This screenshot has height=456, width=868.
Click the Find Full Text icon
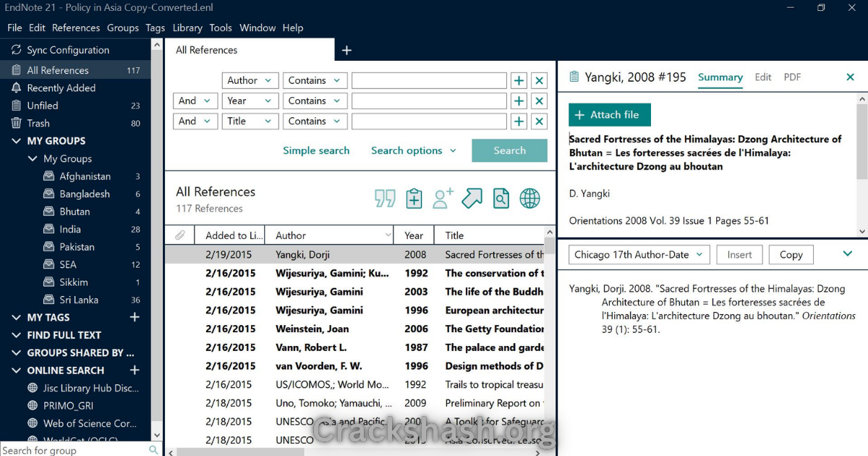click(501, 198)
